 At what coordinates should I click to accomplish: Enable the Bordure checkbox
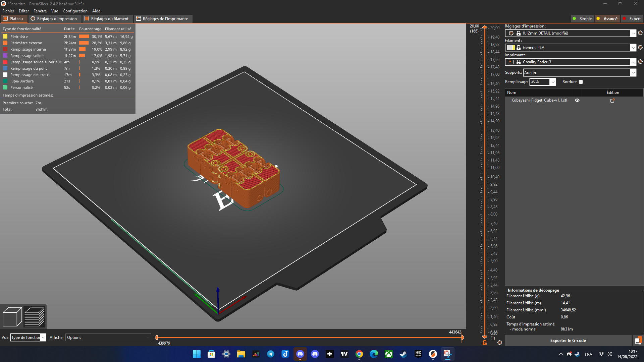click(581, 82)
